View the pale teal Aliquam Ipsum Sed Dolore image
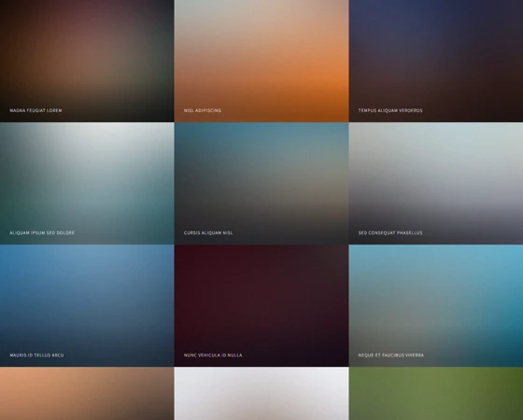523x420 pixels. tap(87, 183)
